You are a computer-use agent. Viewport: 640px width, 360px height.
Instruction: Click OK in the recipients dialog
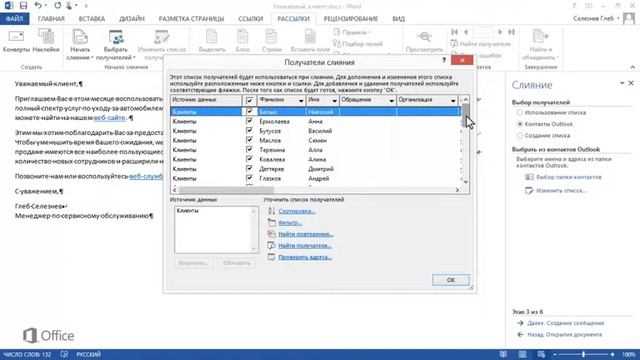(451, 280)
